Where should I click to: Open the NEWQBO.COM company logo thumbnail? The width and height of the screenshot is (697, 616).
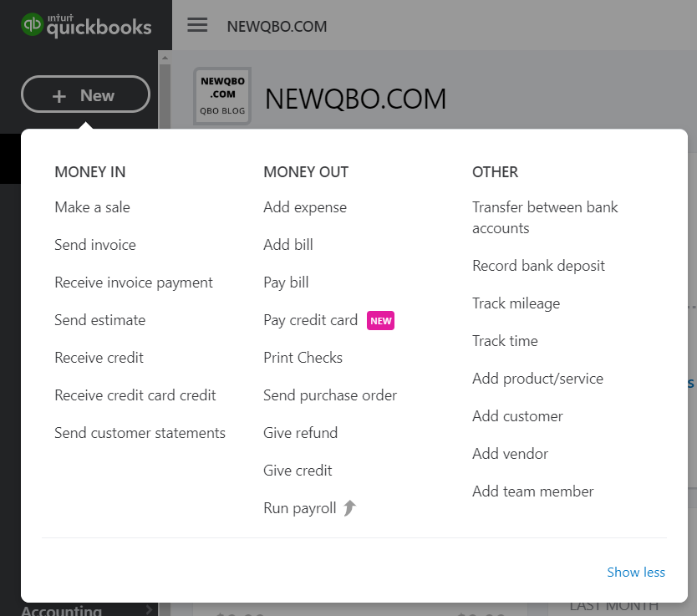(x=222, y=96)
